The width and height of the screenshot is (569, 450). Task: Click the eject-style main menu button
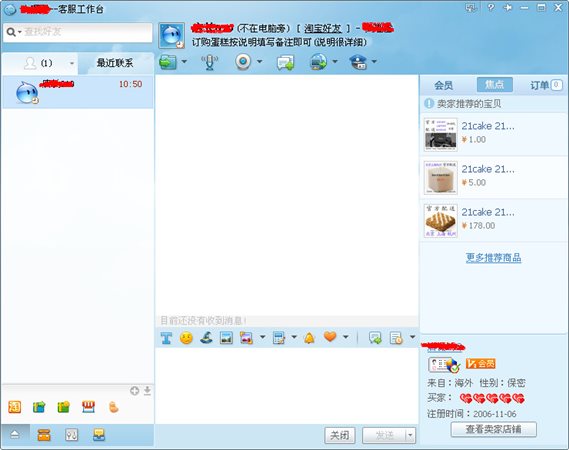coord(15,434)
